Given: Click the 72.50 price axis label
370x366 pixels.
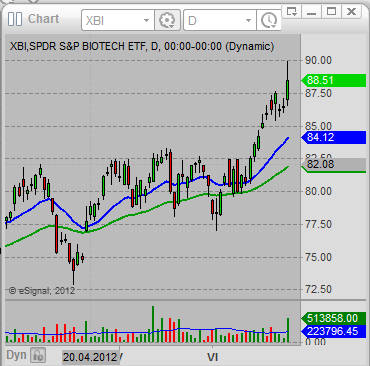Looking at the screenshot, I should 319,289.
